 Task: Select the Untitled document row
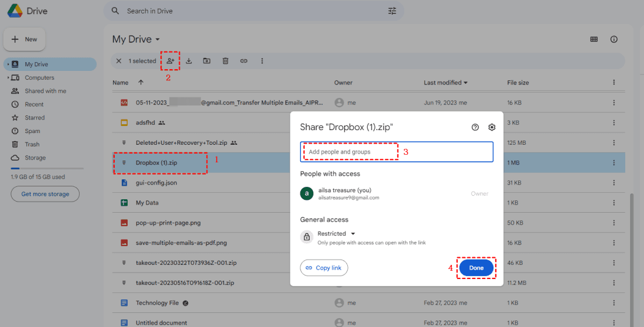tap(369, 322)
